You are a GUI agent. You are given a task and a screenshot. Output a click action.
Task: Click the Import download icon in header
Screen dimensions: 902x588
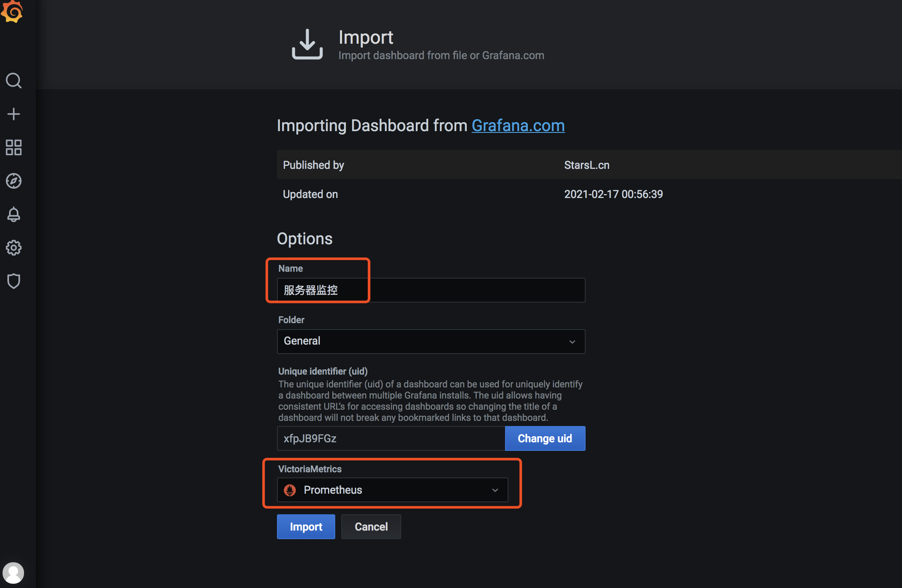307,44
